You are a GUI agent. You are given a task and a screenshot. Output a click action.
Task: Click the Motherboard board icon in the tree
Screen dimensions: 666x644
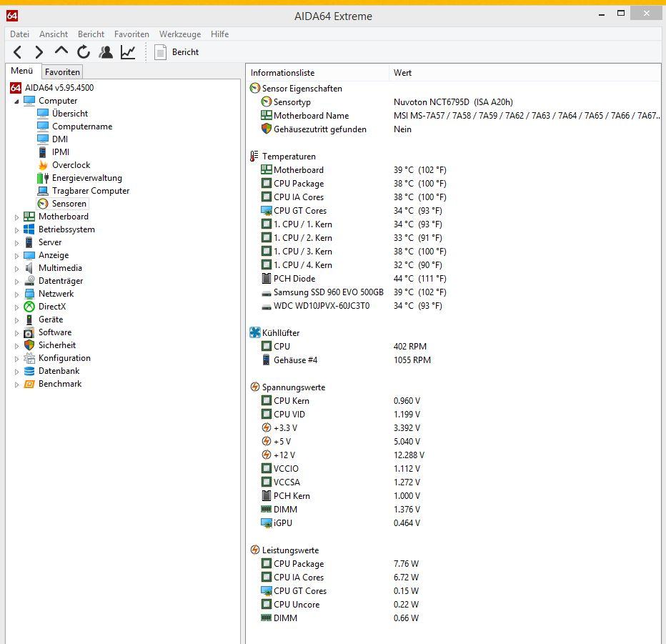[x=29, y=217]
